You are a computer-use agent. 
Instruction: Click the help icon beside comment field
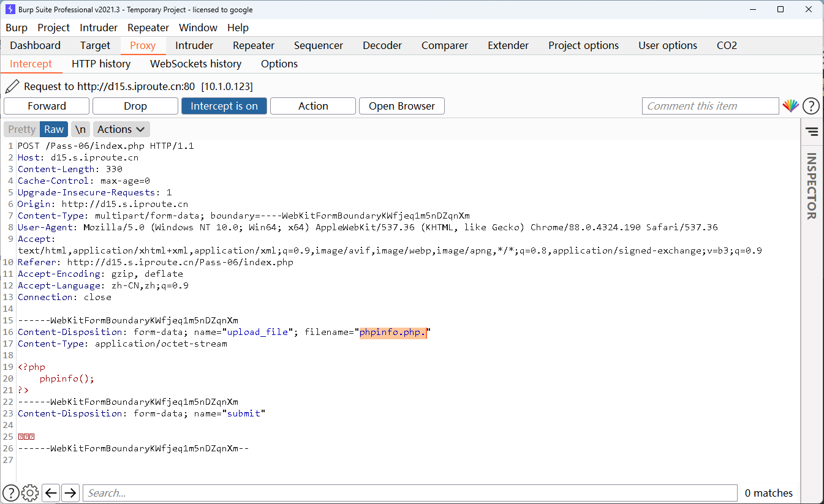click(811, 106)
